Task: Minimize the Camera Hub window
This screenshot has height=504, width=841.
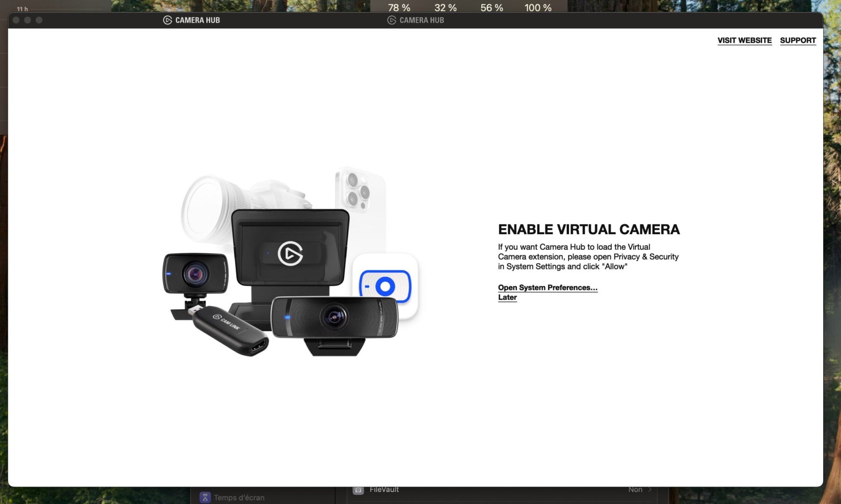Action: tap(28, 20)
